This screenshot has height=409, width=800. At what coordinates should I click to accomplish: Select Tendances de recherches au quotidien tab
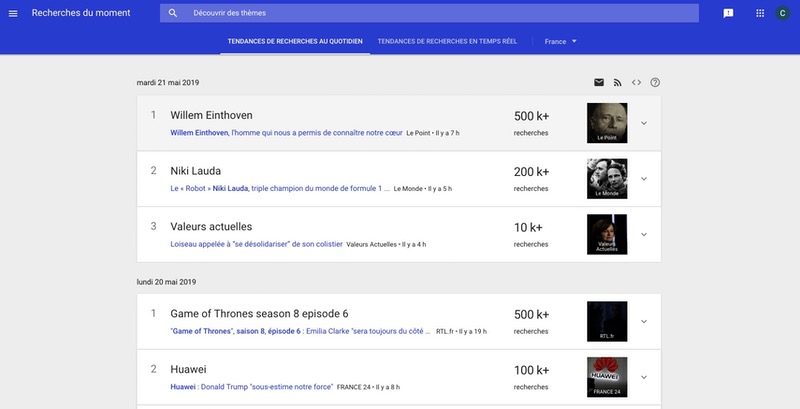295,41
